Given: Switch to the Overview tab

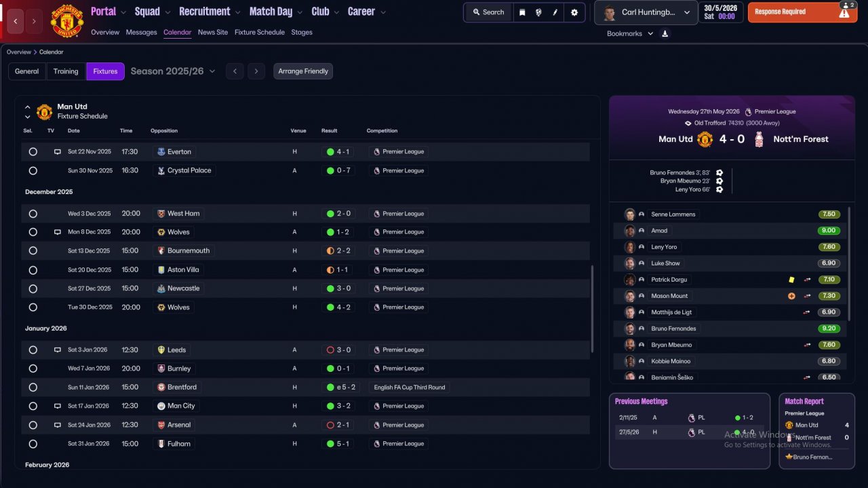Looking at the screenshot, I should tap(105, 32).
